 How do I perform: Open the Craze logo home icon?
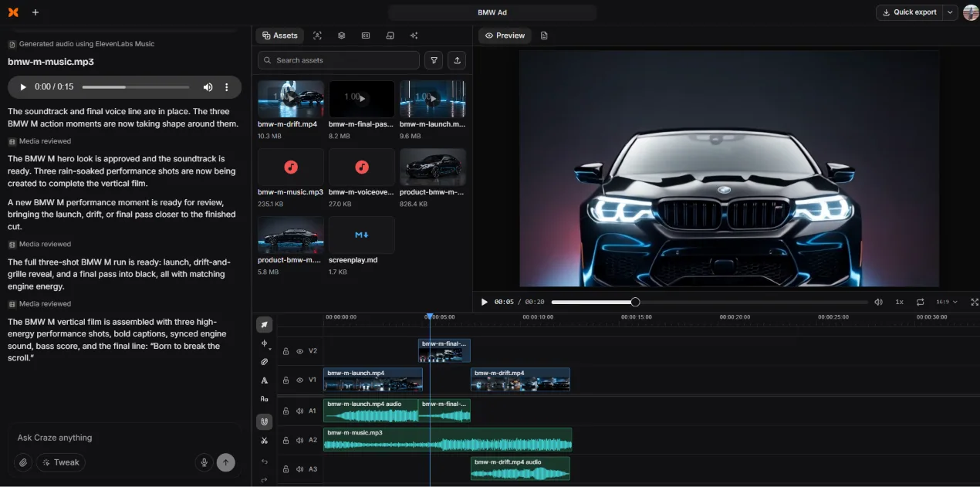[x=13, y=12]
